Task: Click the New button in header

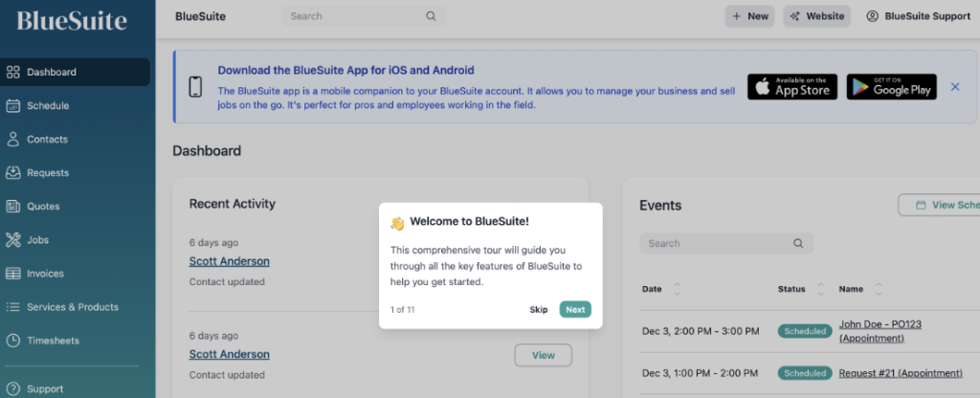Action: tap(750, 16)
